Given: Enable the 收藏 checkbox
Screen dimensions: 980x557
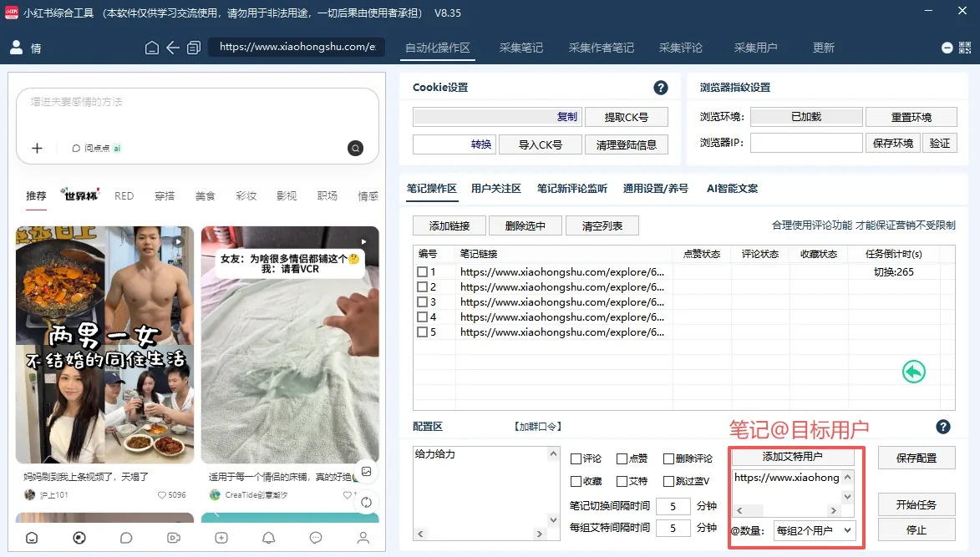Looking at the screenshot, I should point(576,482).
